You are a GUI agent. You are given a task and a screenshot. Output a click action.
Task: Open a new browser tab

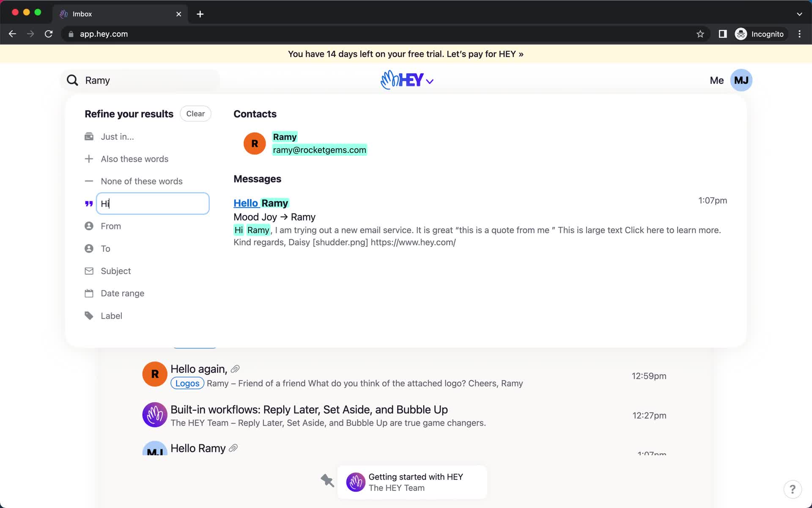[x=200, y=14]
